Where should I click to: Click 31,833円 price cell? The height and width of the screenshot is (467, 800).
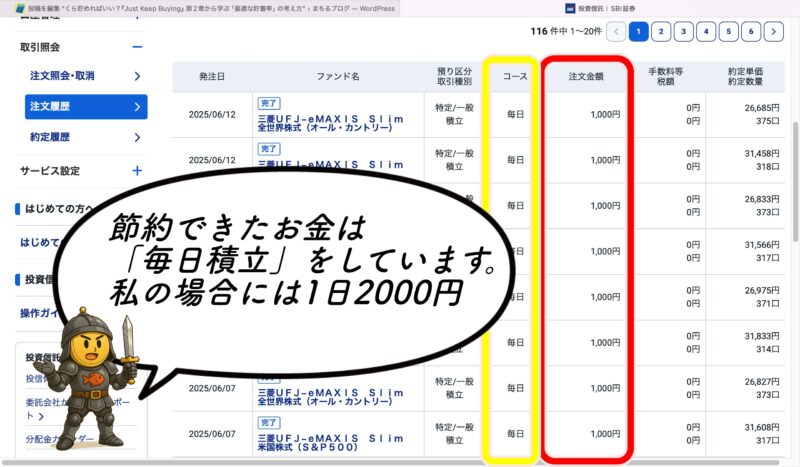click(x=762, y=336)
